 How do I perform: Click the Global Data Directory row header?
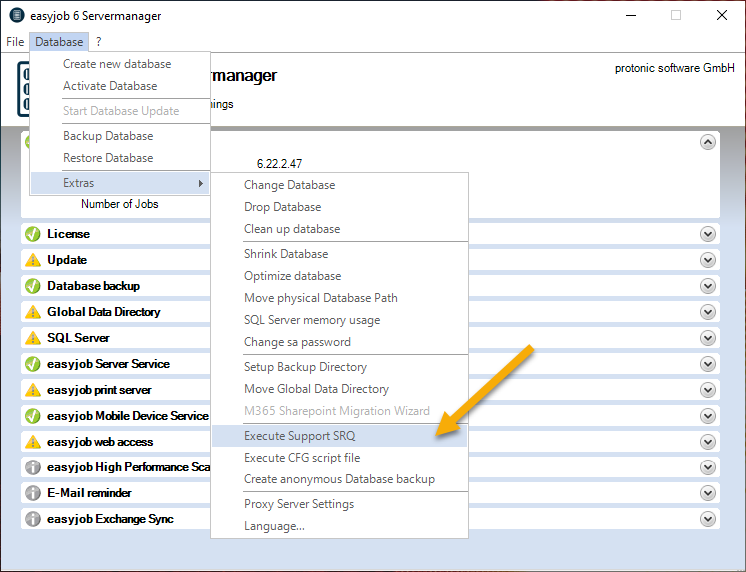tap(104, 312)
